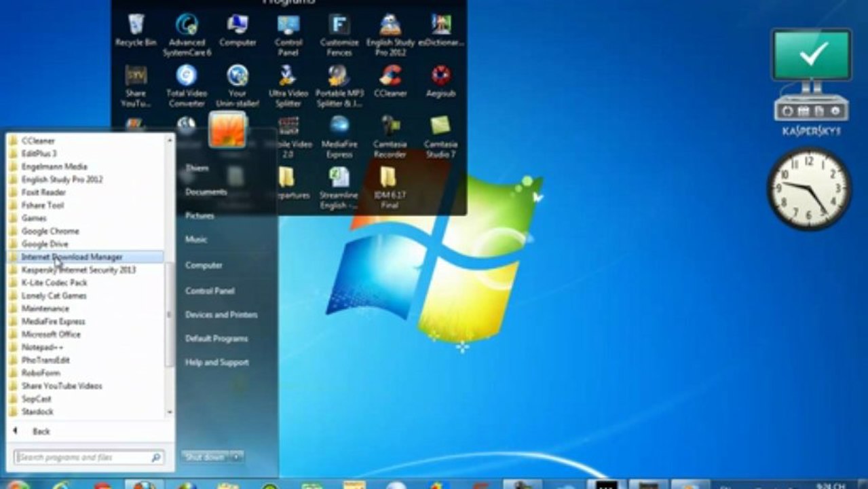The height and width of the screenshot is (489, 868).
Task: Launch the MediaFire Express desktop icon in the fence
Action: click(339, 137)
